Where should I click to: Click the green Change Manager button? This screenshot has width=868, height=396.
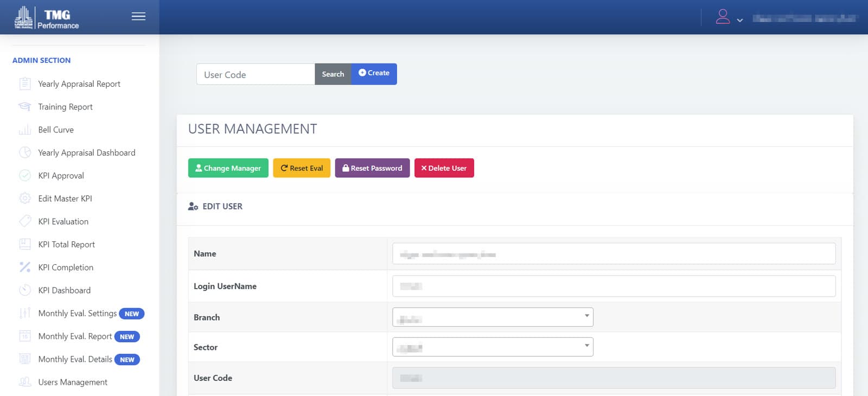(x=228, y=168)
